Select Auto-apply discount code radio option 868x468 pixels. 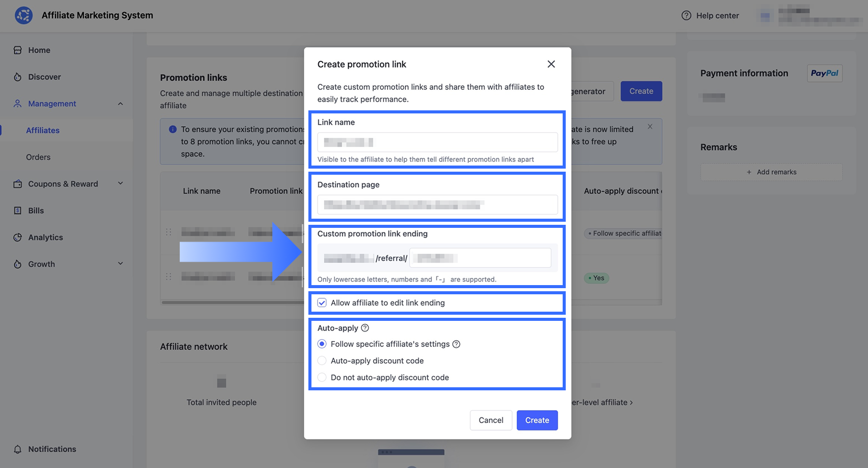pyautogui.click(x=322, y=361)
